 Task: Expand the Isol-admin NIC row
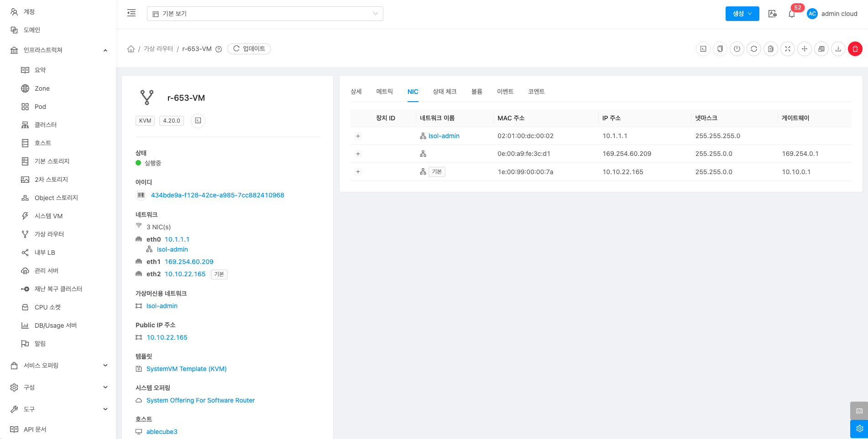click(x=358, y=136)
